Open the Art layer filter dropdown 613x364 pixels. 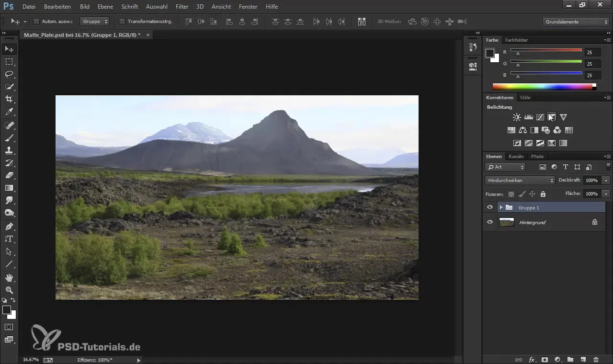pos(505,167)
